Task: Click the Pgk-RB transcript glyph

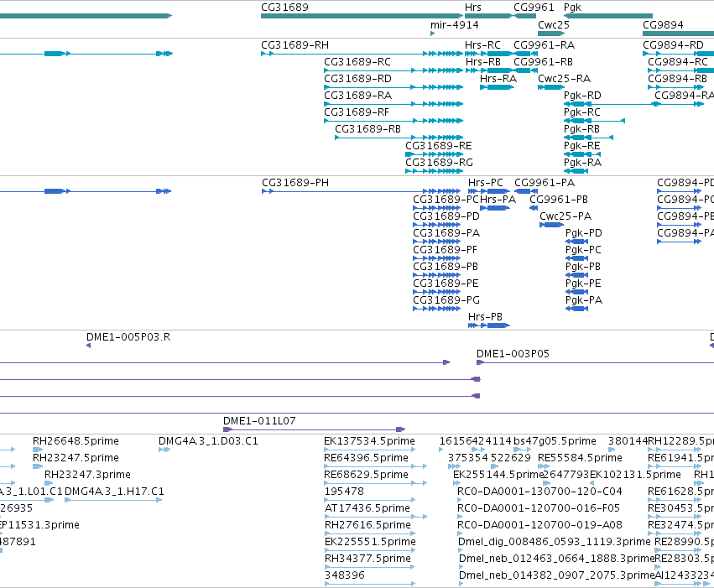Action: pos(588,138)
